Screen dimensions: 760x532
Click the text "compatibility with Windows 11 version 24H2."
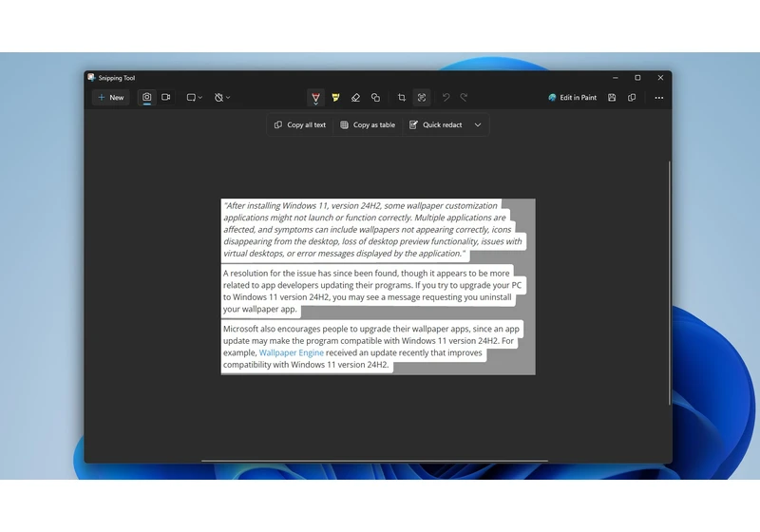coord(306,365)
